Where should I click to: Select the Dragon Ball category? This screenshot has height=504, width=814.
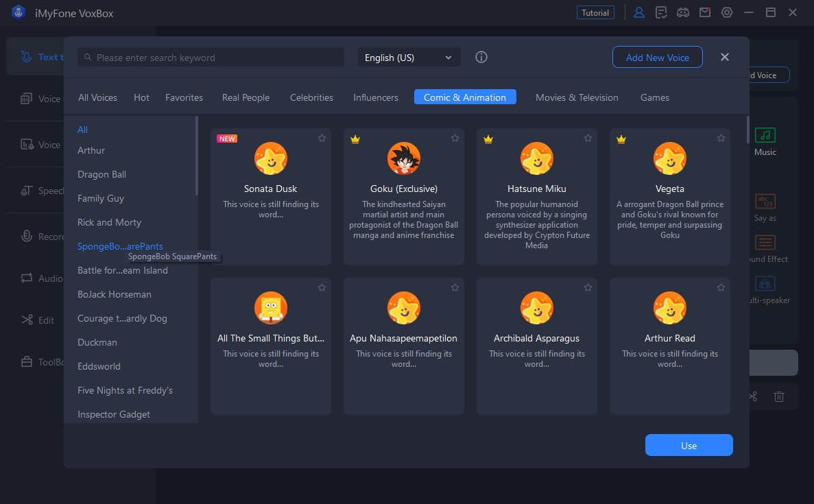(101, 174)
